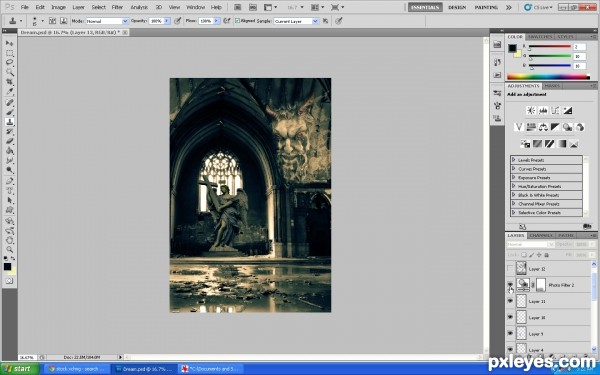600x375 pixels.
Task: Select the Hand tool
Action: point(10,240)
